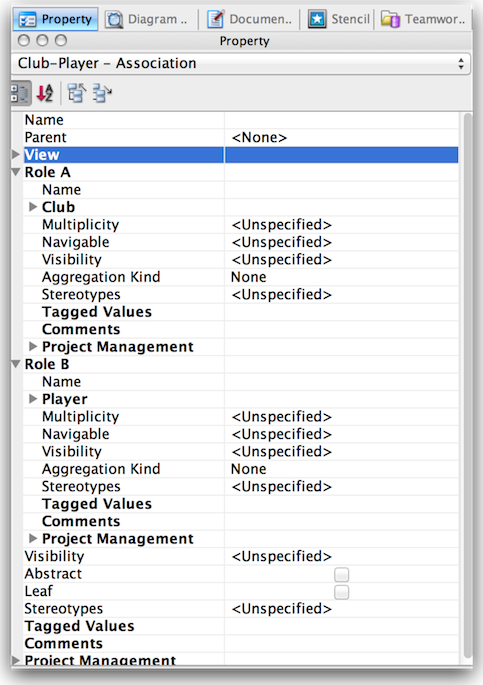Expand the View property group
The height and width of the screenshot is (685, 483).
[x=15, y=154]
